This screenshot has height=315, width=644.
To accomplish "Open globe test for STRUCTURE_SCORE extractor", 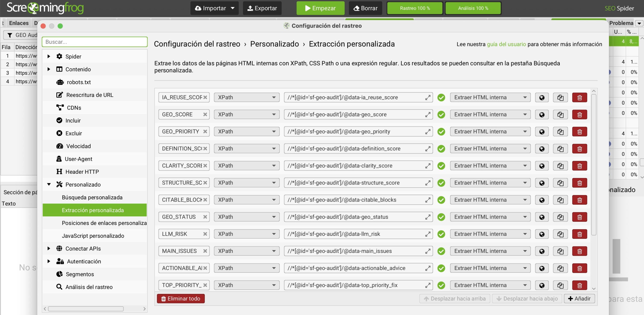I will tap(542, 183).
